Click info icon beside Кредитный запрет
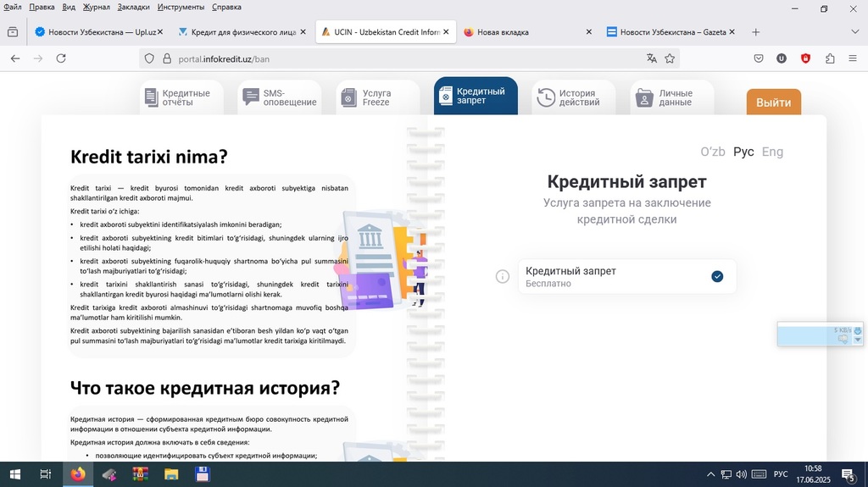Screen dimensions: 868x487 coord(503,277)
